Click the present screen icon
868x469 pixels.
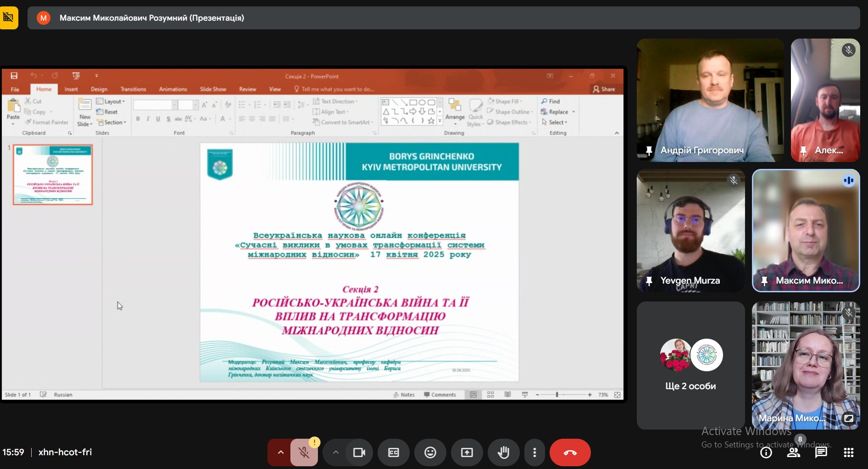[x=467, y=452]
